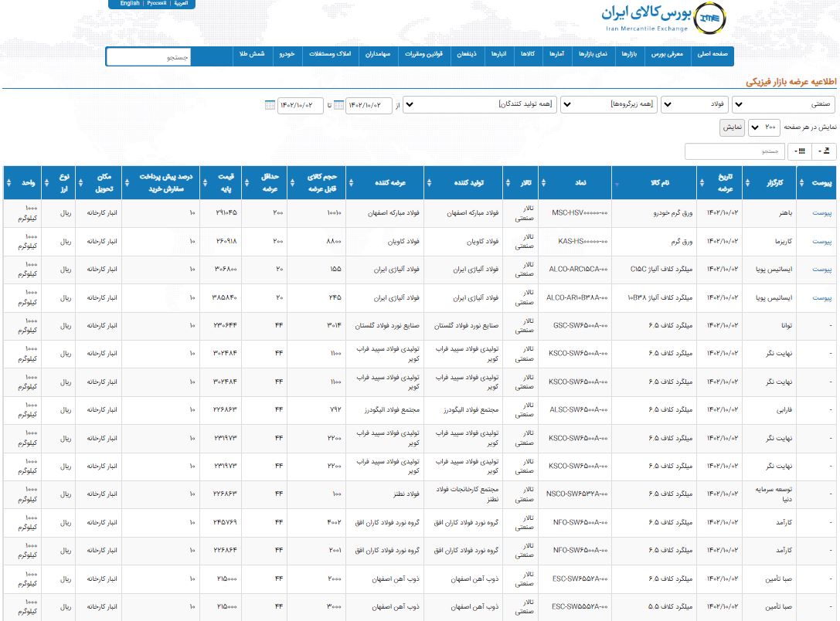
Task: Sort by کارگزار column arrows
Action: click(x=747, y=182)
